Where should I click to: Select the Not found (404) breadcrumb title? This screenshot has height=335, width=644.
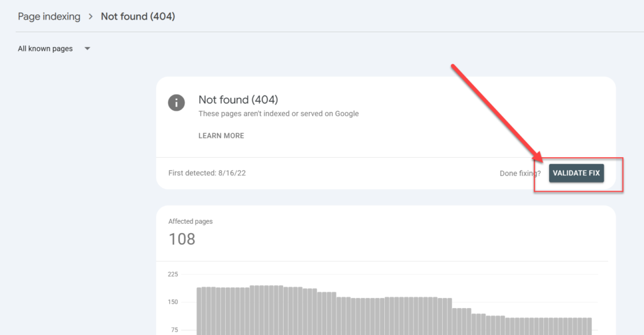(138, 16)
